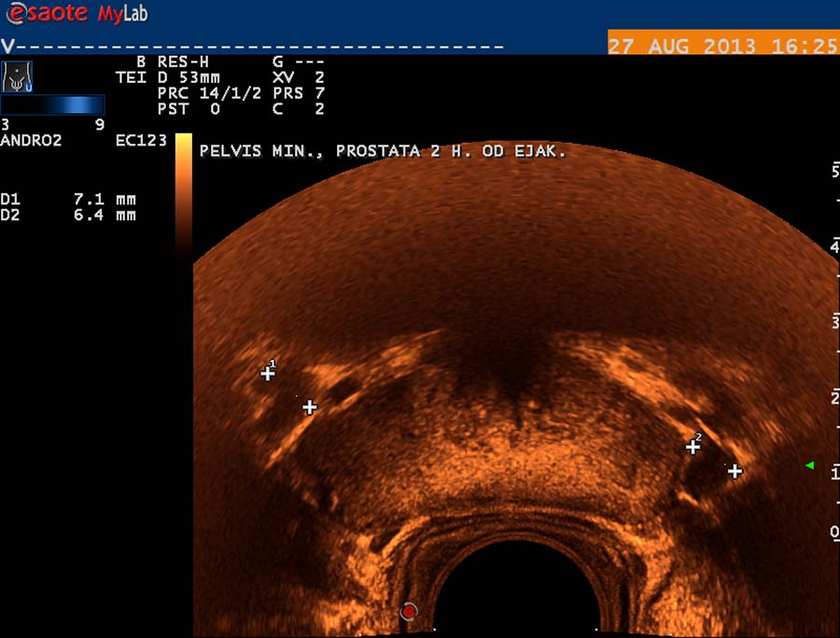Select the rightmost caliper 2 end cross
Viewport: 840px width, 638px height.
pos(735,472)
